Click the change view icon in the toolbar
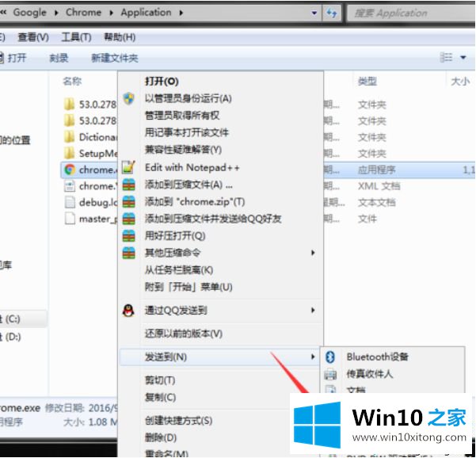This screenshot has width=476, height=458. 446,57
